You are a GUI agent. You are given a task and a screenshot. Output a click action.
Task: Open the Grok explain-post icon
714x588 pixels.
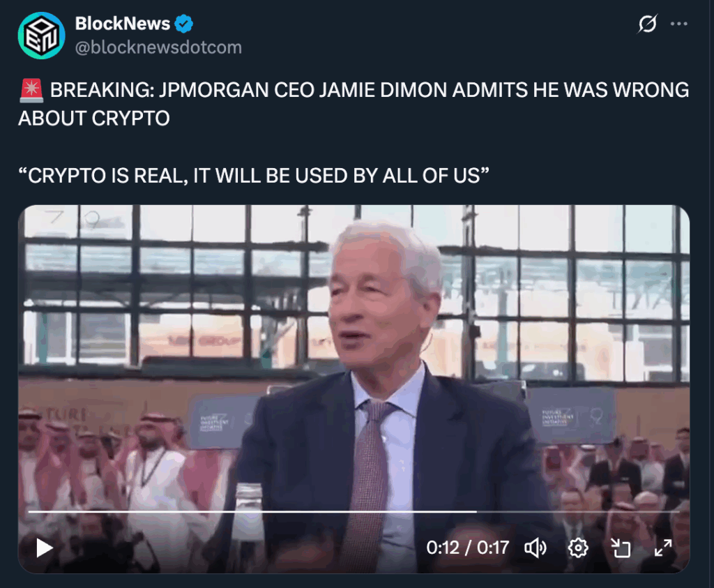coord(647,24)
